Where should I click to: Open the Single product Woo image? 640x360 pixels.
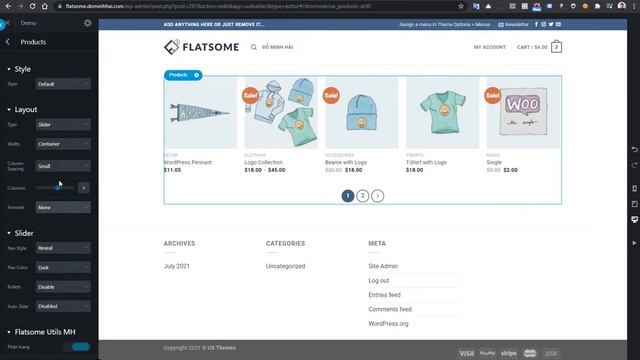[523, 113]
